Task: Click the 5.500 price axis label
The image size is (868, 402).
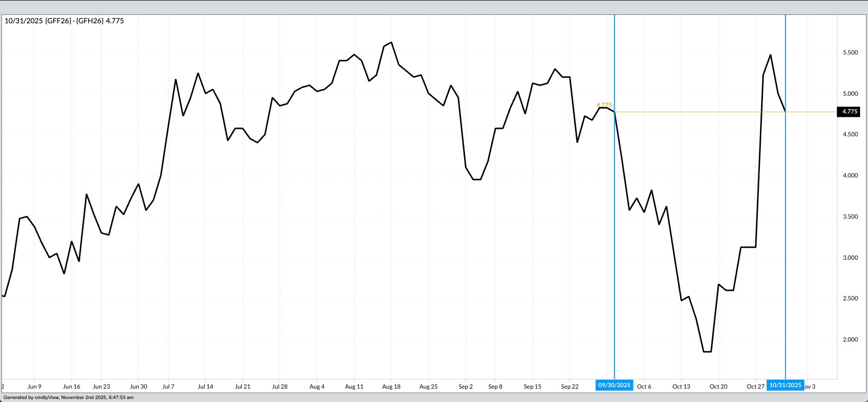Action: (850, 53)
